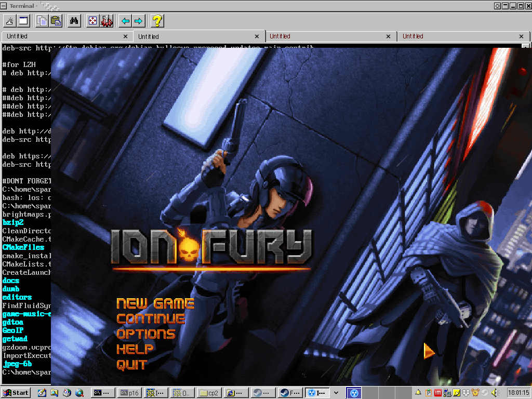Click the yellow question mark help icon
The height and width of the screenshot is (399, 532).
tap(157, 21)
